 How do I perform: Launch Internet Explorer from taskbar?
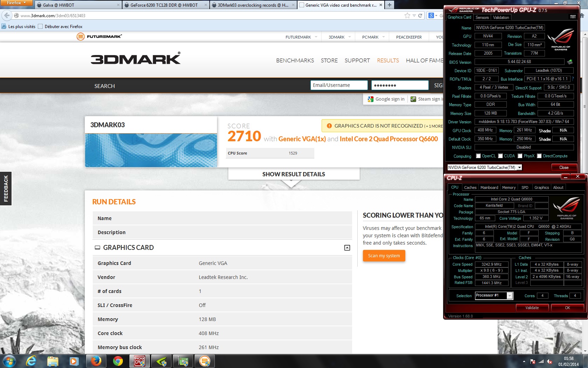(x=31, y=361)
